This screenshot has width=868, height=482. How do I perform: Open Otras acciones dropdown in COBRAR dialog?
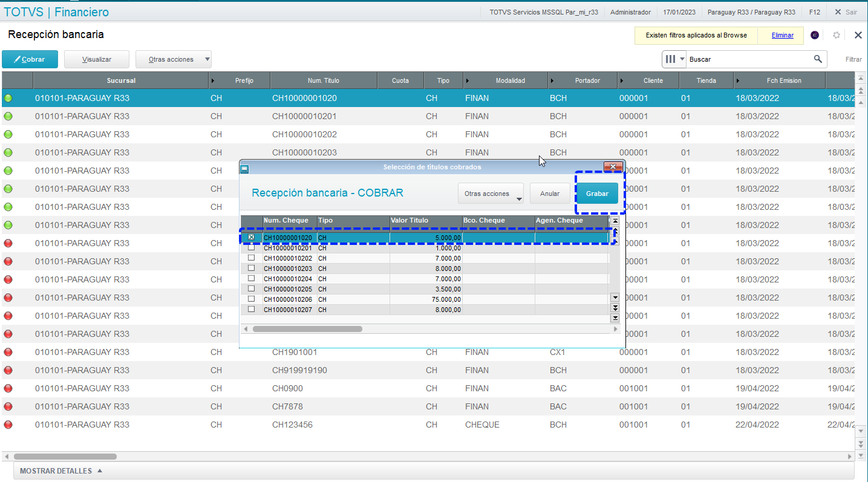(x=491, y=194)
